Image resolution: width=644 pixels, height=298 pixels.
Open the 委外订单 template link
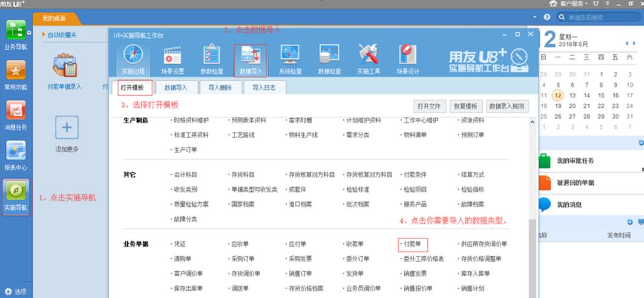[x=358, y=259]
